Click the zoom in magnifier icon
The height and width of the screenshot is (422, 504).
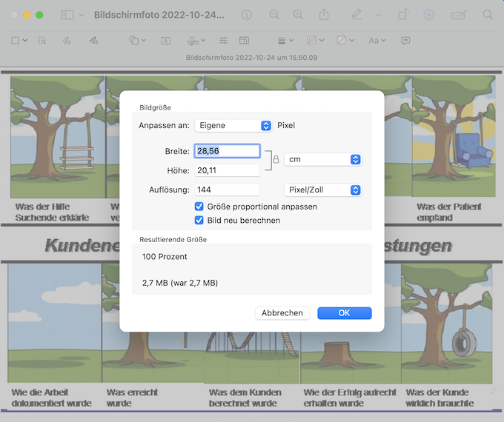(298, 15)
